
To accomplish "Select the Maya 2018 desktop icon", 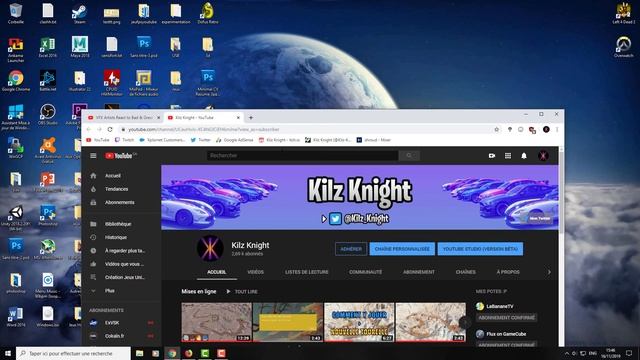I will click(x=80, y=47).
